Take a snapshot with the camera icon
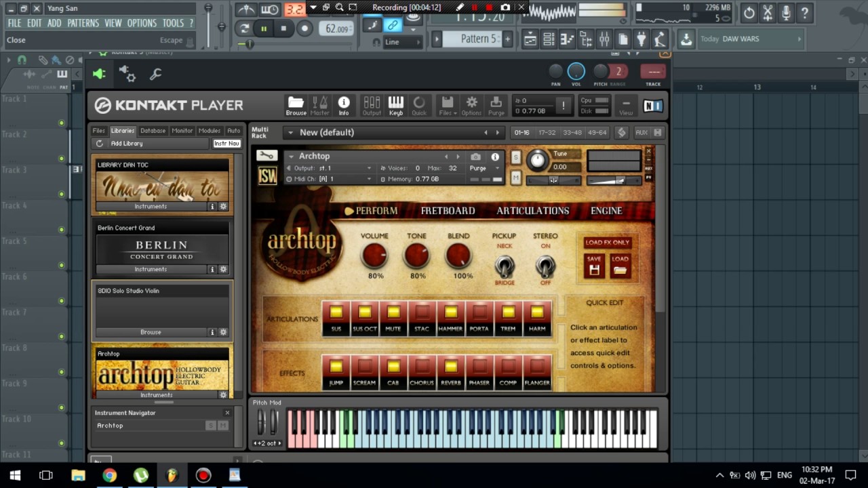Viewport: 868px width, 488px height. (x=476, y=157)
